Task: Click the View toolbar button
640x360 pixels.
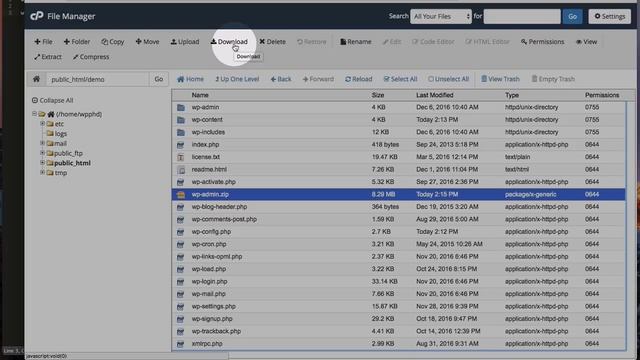Action: click(x=586, y=42)
